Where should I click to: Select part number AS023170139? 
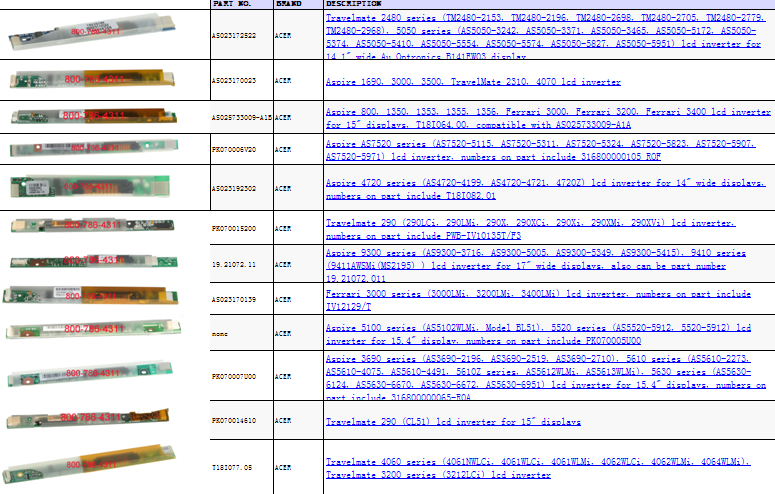point(234,299)
